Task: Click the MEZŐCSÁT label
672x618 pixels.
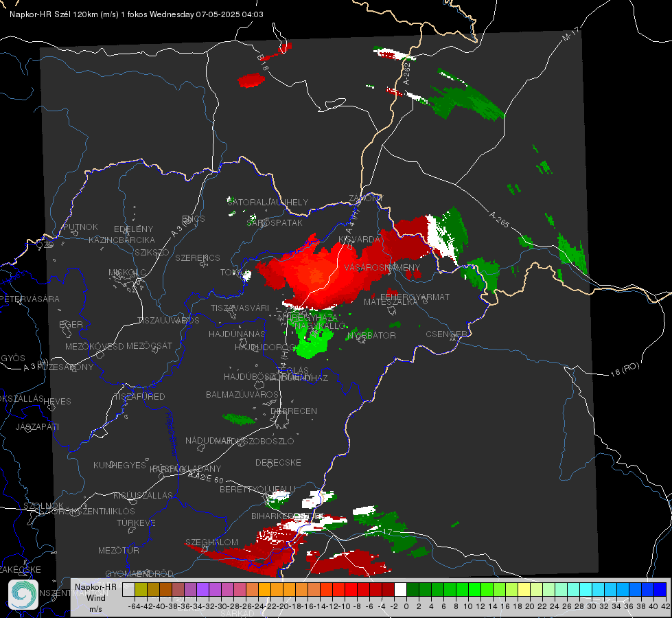Action: (149, 345)
